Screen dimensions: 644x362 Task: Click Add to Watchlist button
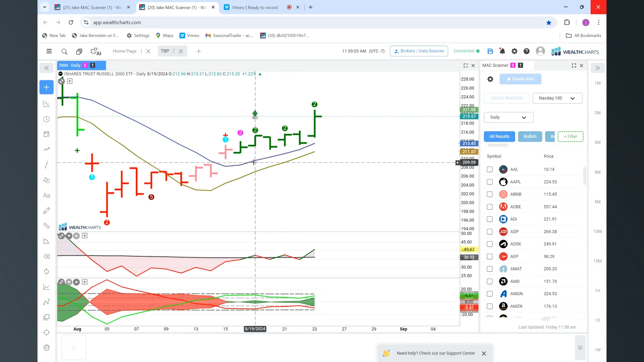(x=506, y=98)
